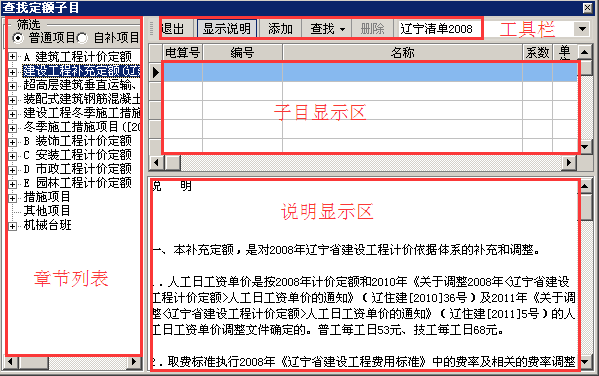Expand the B 装饰工程计价定额 tree node

12,142
